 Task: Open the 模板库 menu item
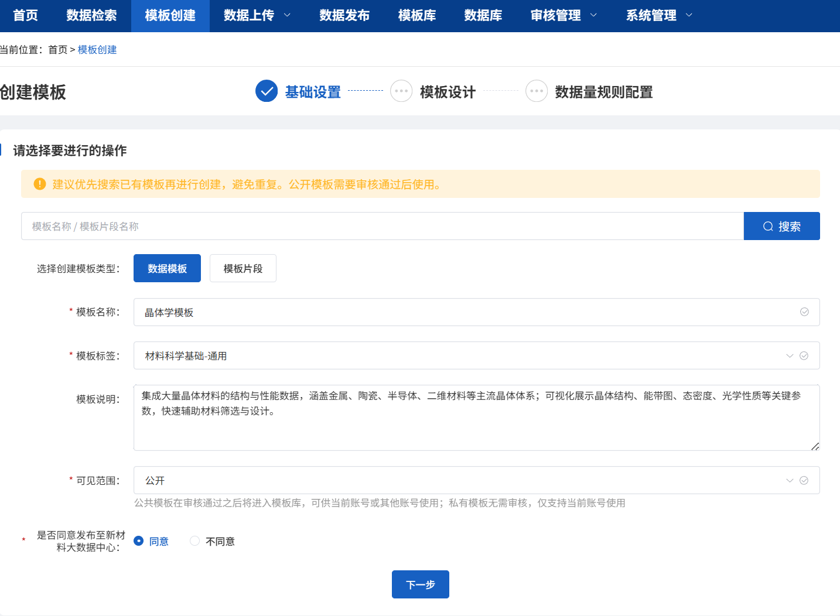pyautogui.click(x=417, y=16)
